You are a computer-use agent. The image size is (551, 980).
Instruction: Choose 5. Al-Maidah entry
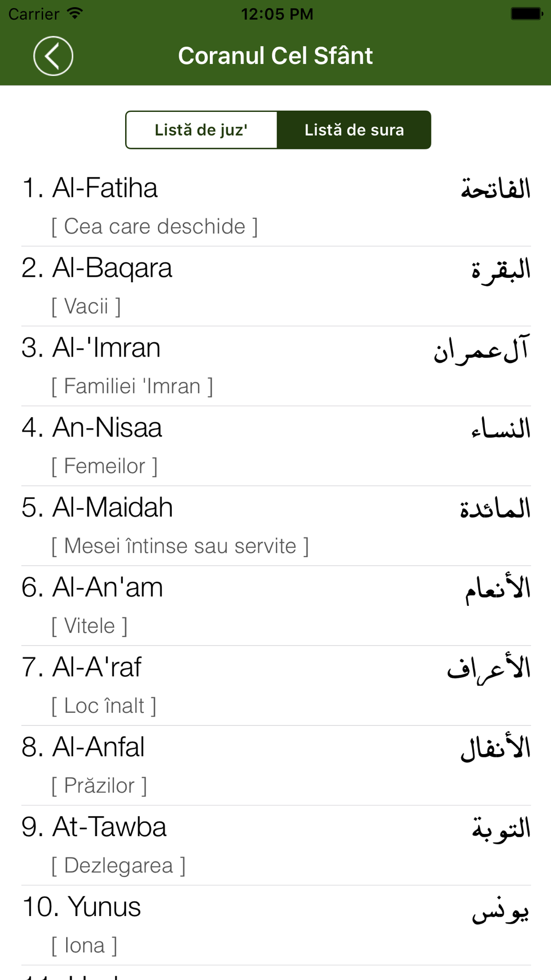tap(275, 526)
